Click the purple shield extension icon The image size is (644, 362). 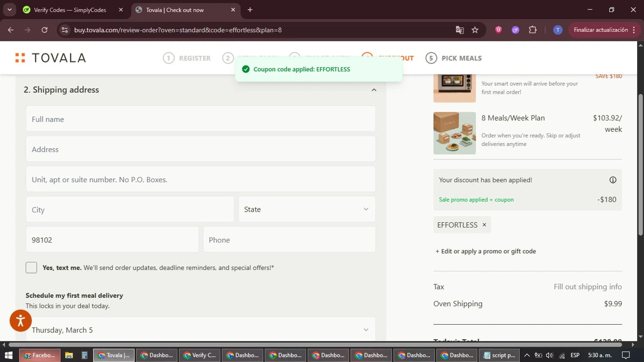498,30
